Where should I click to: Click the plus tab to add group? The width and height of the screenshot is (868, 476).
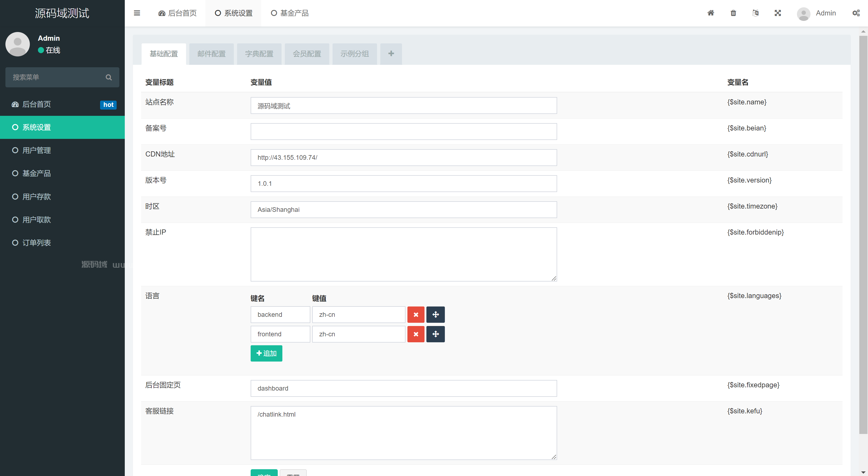(x=391, y=53)
